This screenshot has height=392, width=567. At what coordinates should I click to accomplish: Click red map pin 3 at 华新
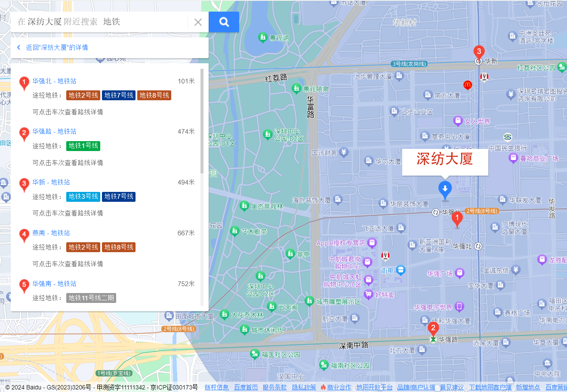(479, 53)
